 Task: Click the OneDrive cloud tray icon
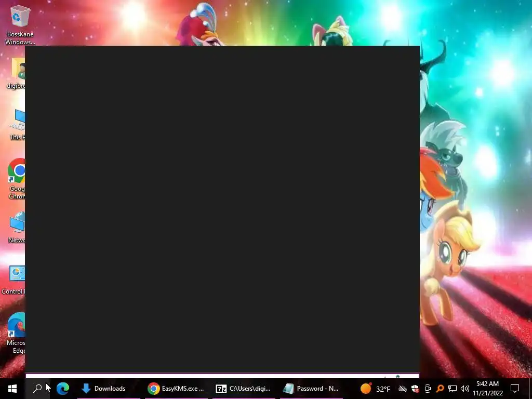[403, 389]
